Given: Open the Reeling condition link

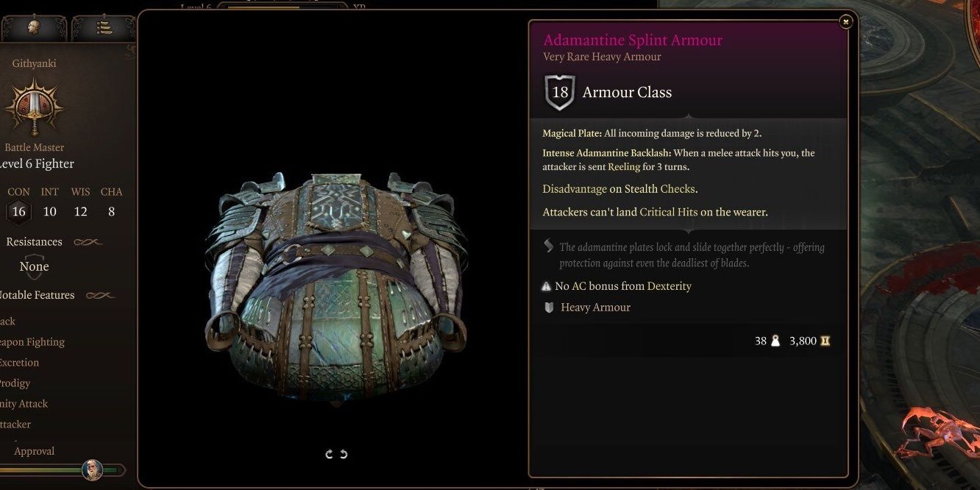Looking at the screenshot, I should [x=624, y=167].
